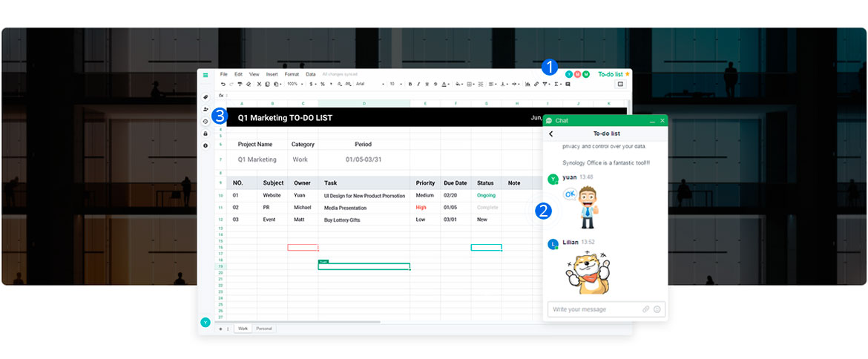
Task: Switch to the Personal sheet tab
Action: click(x=264, y=328)
